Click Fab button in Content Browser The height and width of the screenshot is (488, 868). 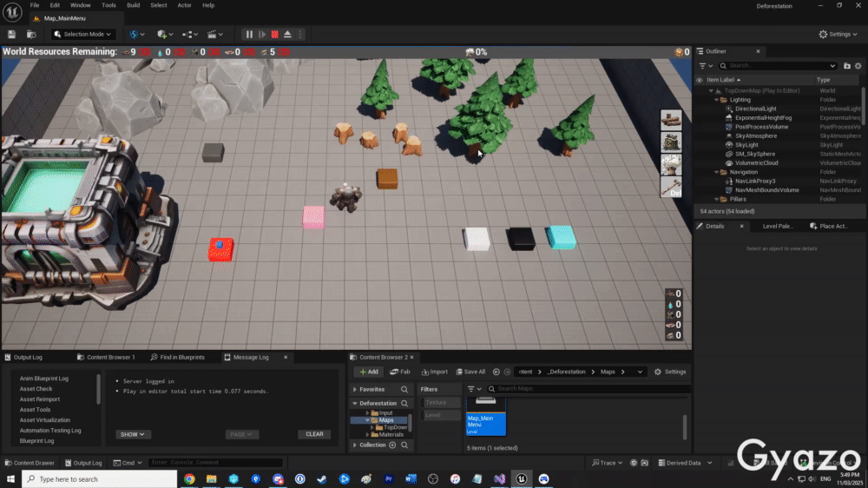pos(400,372)
